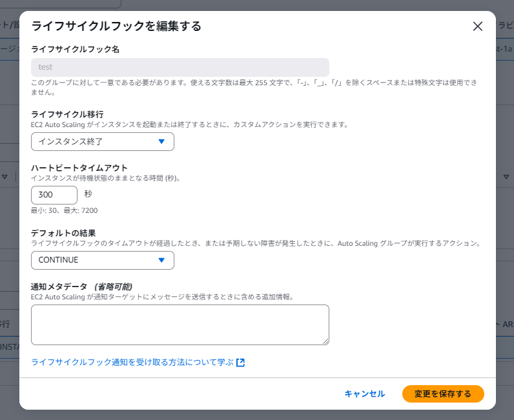
Task: Click the disabled hook name field containing test
Action: pyautogui.click(x=180, y=67)
